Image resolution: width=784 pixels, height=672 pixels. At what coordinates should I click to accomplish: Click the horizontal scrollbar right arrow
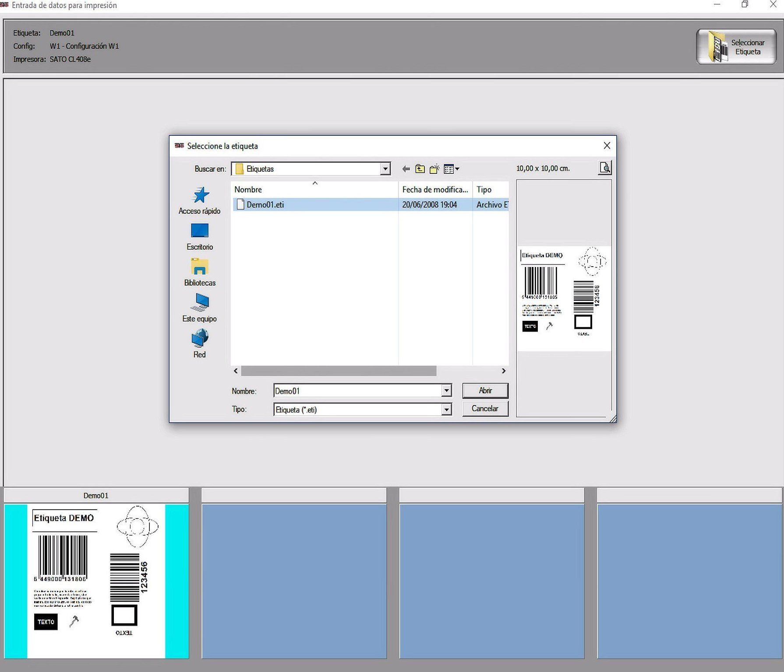pos(504,371)
